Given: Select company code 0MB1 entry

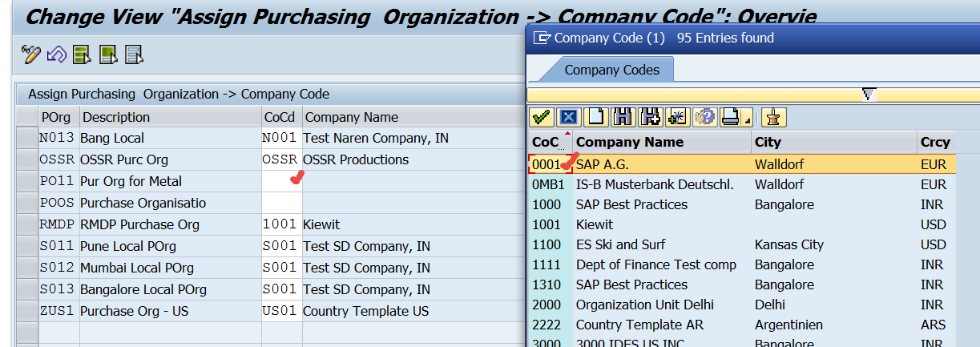Looking at the screenshot, I should tap(742, 184).
